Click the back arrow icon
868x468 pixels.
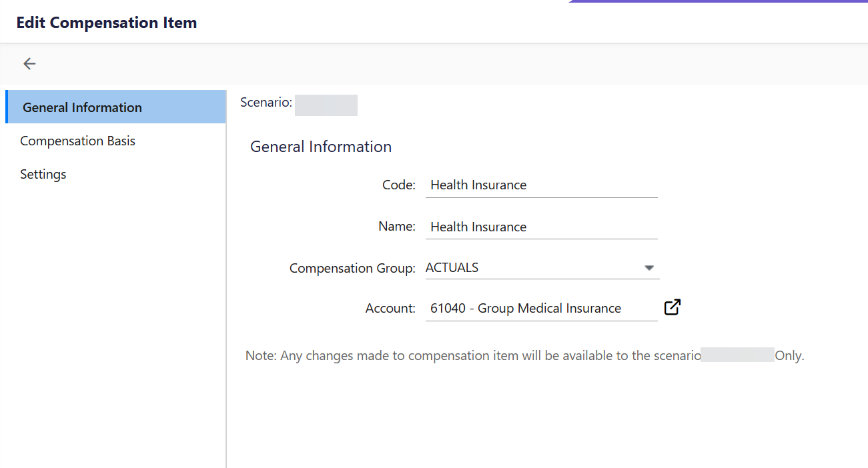(29, 63)
